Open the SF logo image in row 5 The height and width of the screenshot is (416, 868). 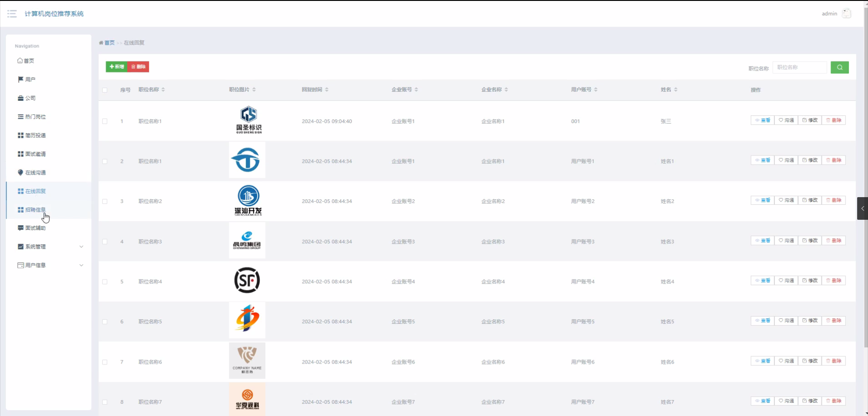pos(247,280)
